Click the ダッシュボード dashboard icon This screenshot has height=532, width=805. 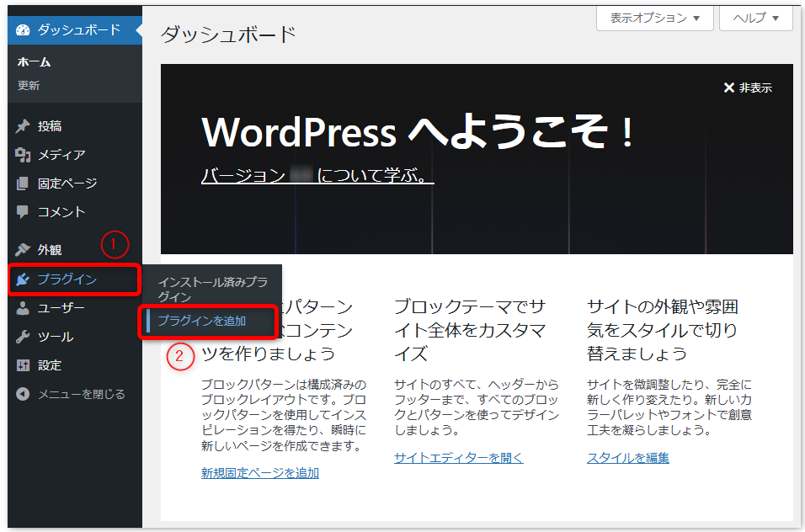coord(23,29)
